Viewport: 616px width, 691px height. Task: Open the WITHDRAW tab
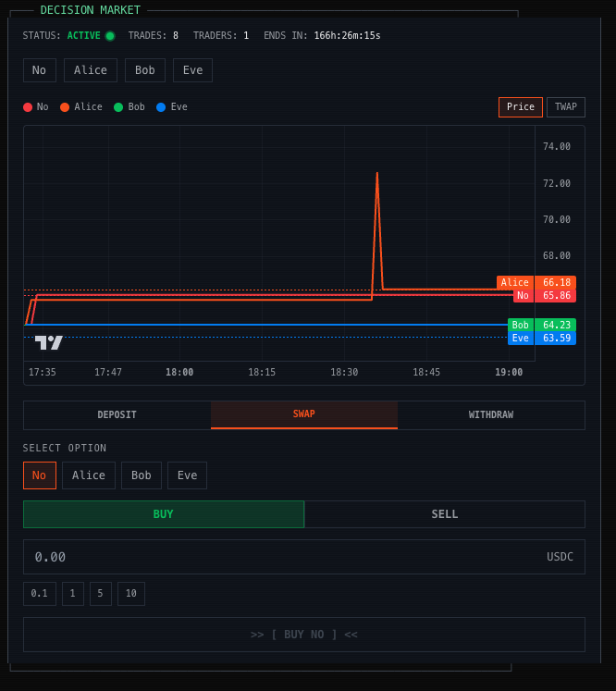(x=491, y=414)
